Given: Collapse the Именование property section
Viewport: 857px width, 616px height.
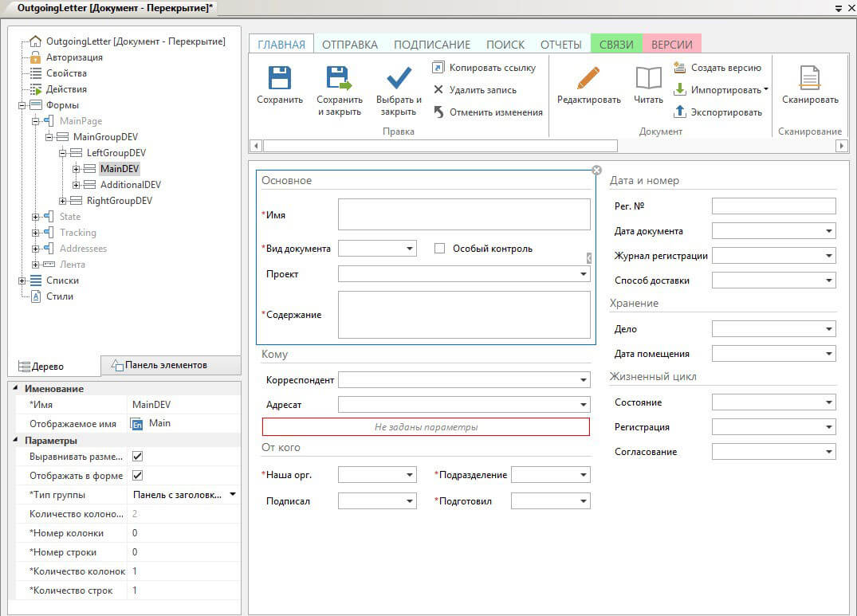Looking at the screenshot, I should tap(15, 388).
